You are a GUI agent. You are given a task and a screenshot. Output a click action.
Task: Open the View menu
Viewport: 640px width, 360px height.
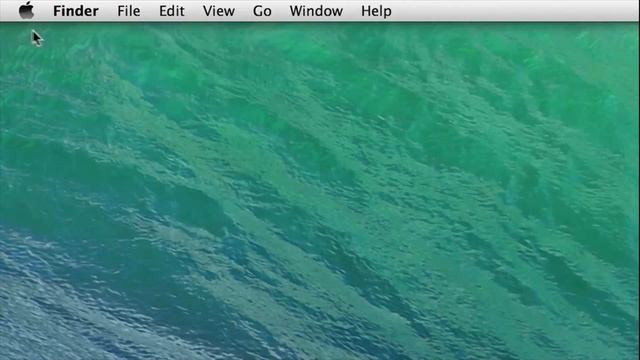[x=219, y=11]
